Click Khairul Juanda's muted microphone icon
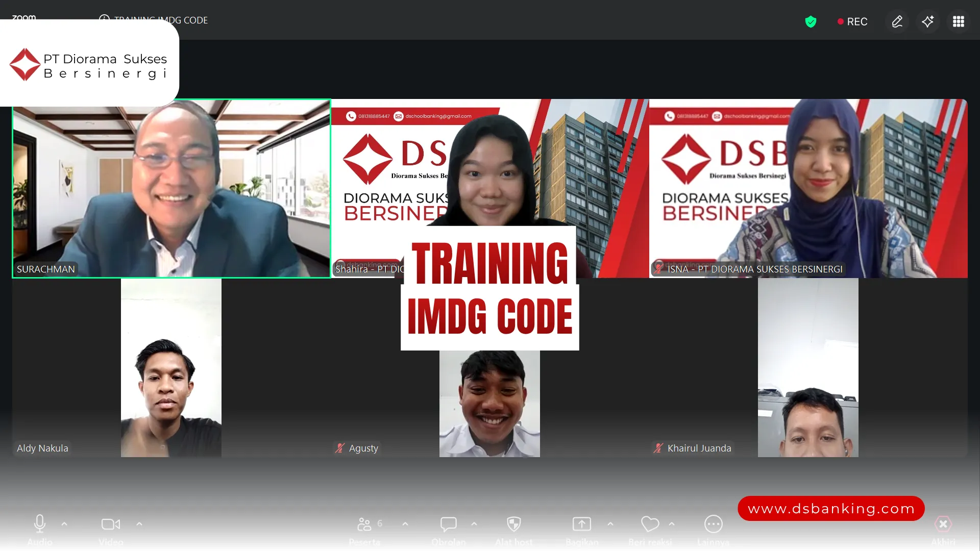 coord(658,448)
